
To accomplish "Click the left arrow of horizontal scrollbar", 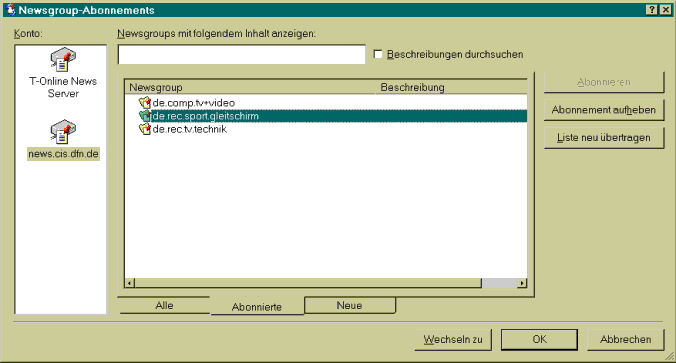I will 129,283.
